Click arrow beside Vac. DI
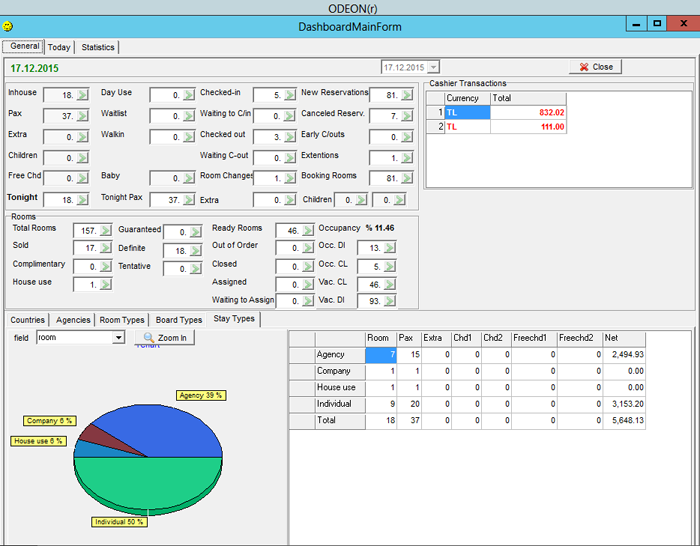700x546 pixels. tap(390, 301)
